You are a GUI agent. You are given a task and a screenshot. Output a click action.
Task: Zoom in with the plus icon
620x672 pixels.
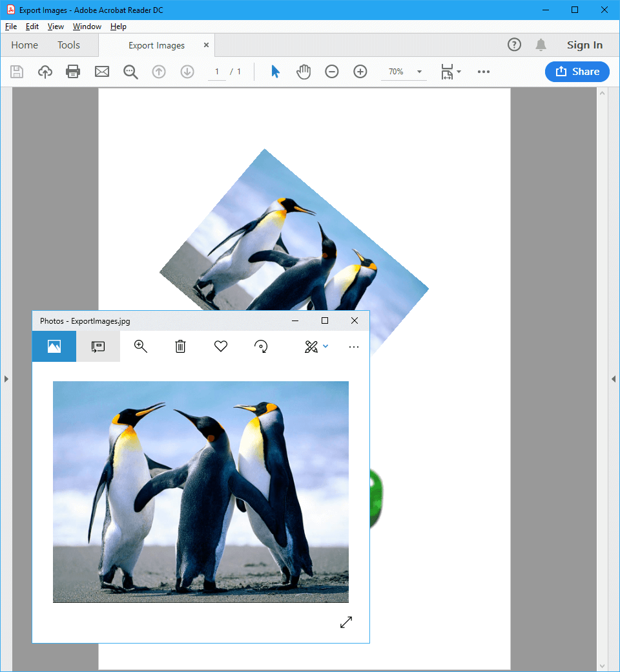(x=360, y=72)
